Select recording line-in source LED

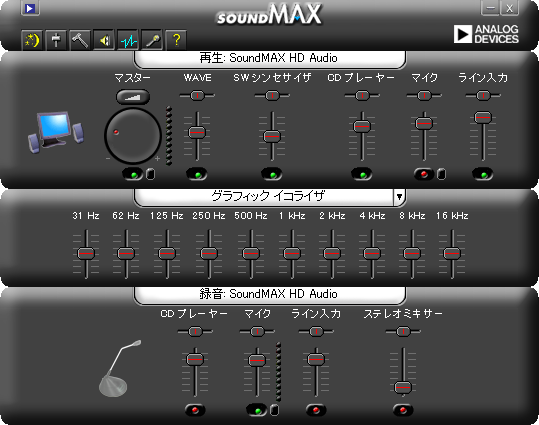(x=316, y=410)
